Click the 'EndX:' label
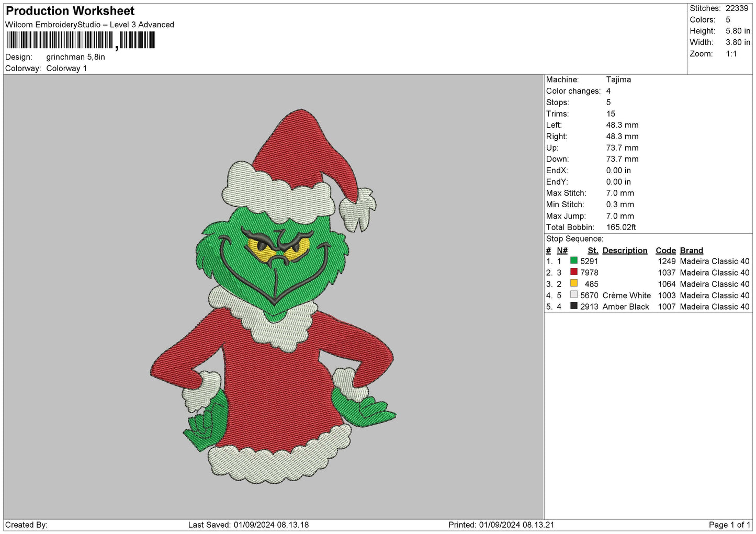Image resolution: width=756 pixels, height=534 pixels. pyautogui.click(x=557, y=171)
